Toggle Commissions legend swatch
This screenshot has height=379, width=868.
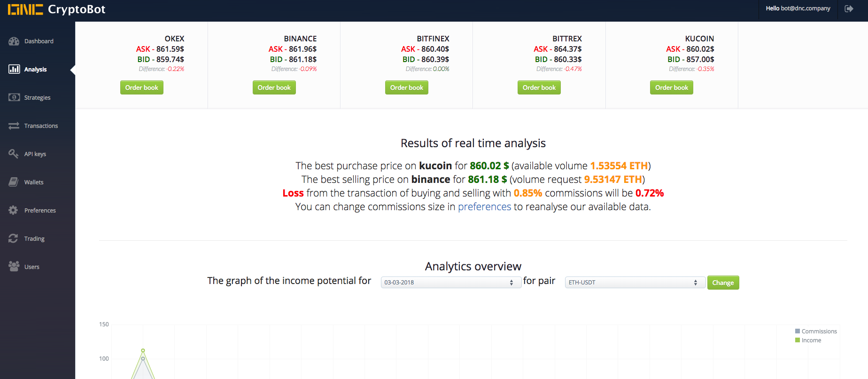click(798, 331)
